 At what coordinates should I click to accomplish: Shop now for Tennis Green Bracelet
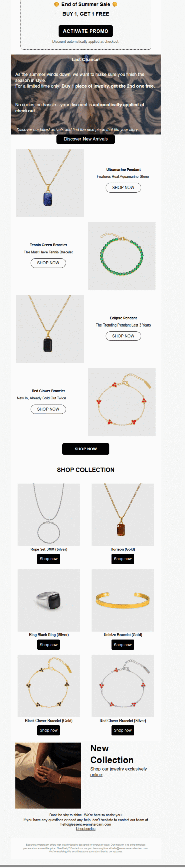(x=48, y=263)
